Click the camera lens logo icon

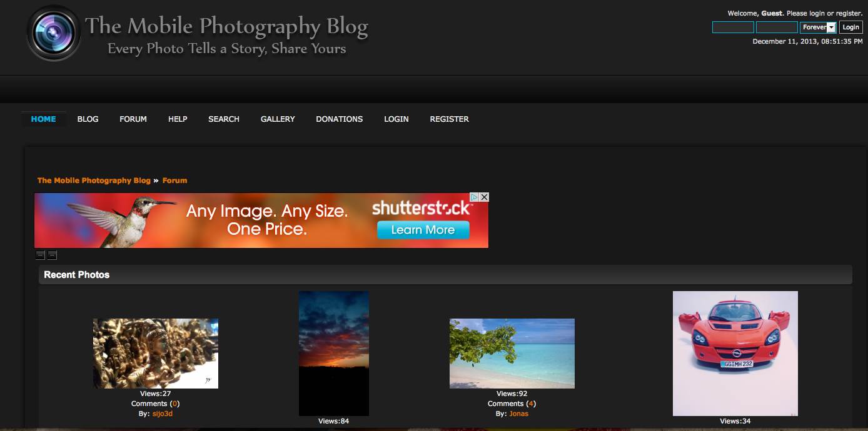(x=54, y=34)
